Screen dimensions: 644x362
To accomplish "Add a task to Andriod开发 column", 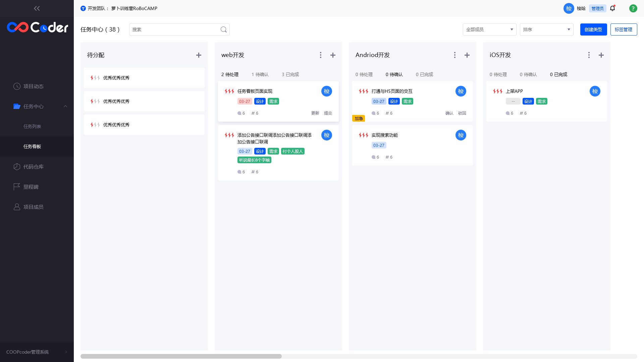I will pyautogui.click(x=467, y=55).
